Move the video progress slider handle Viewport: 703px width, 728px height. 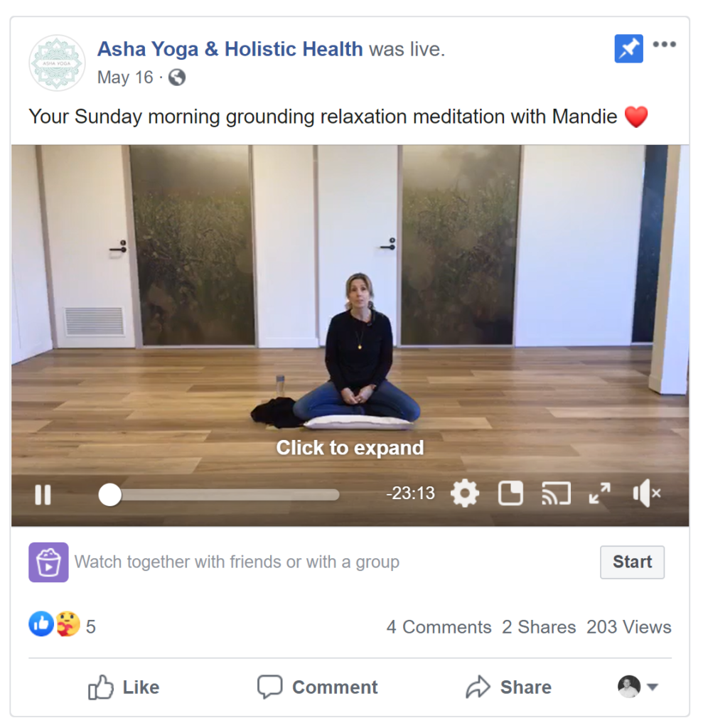(x=109, y=495)
